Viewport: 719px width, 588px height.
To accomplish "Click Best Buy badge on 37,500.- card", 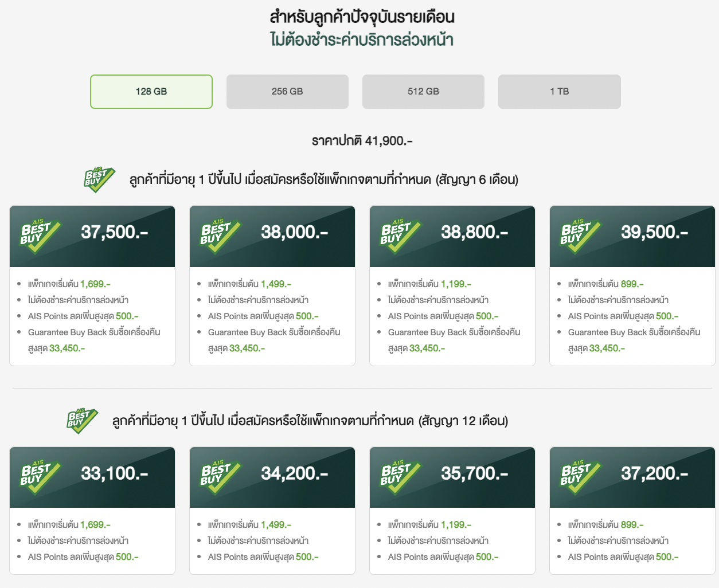I will pos(40,236).
